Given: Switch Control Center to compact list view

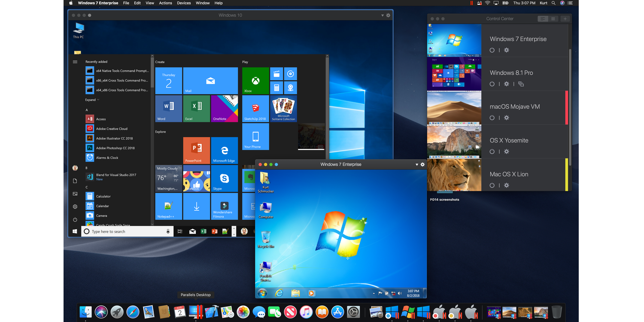Looking at the screenshot, I should pos(553,19).
